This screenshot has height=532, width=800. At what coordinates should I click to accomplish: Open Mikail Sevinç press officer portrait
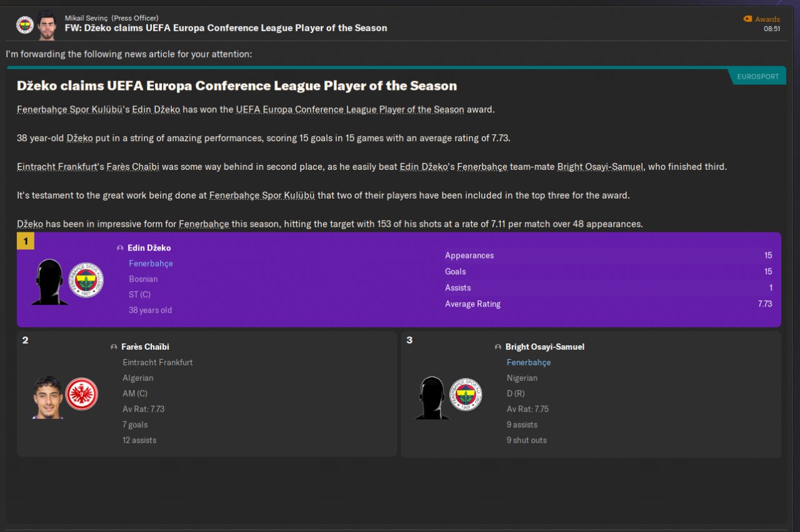[46, 26]
